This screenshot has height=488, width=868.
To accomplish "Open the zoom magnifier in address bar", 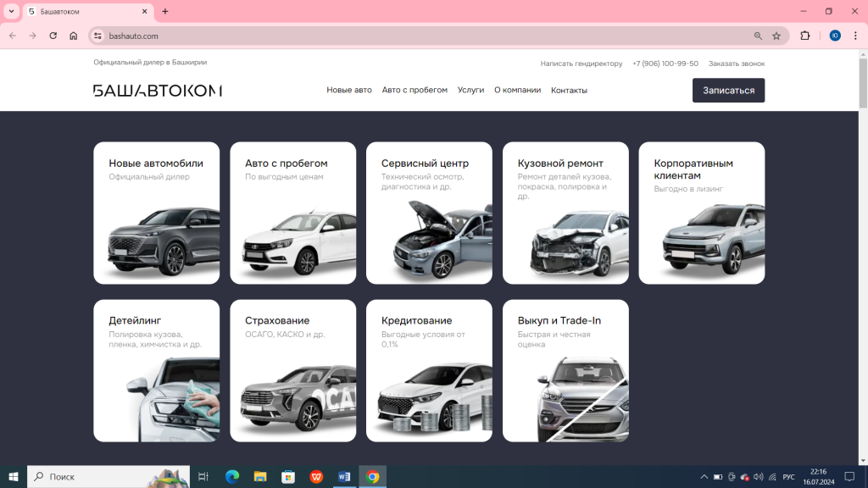I will pyautogui.click(x=758, y=36).
